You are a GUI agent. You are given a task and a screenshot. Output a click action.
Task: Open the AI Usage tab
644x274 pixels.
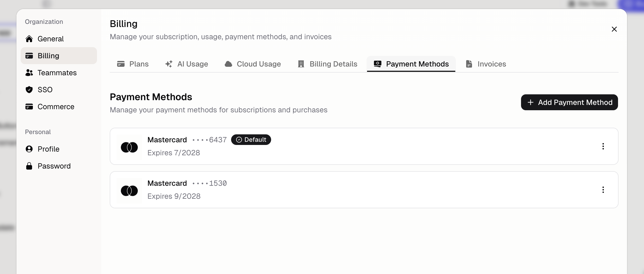(187, 64)
